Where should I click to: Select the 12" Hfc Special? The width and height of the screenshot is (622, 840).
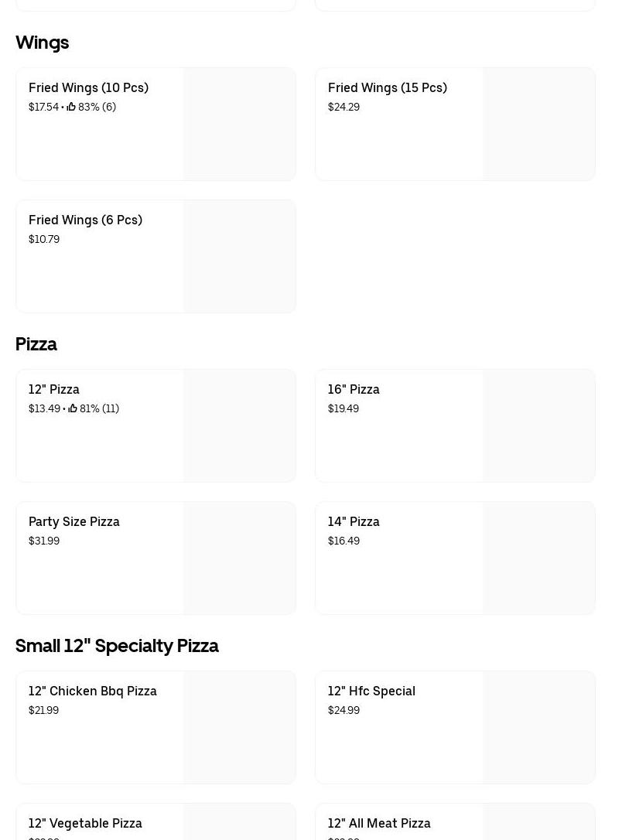coord(371,691)
